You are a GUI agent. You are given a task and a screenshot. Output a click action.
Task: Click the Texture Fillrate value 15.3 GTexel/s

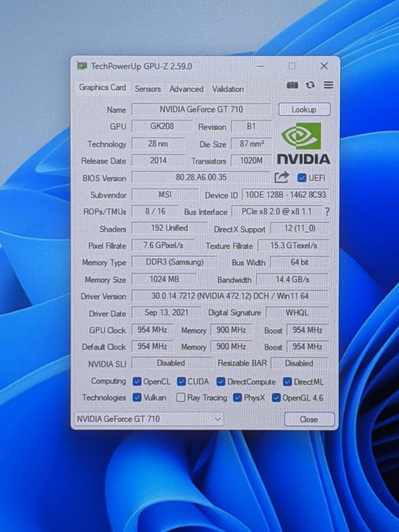(x=293, y=245)
